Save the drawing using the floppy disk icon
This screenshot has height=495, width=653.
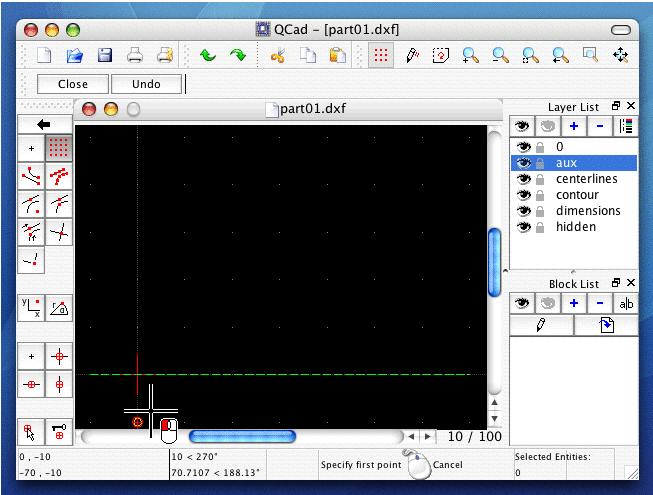coord(105,55)
